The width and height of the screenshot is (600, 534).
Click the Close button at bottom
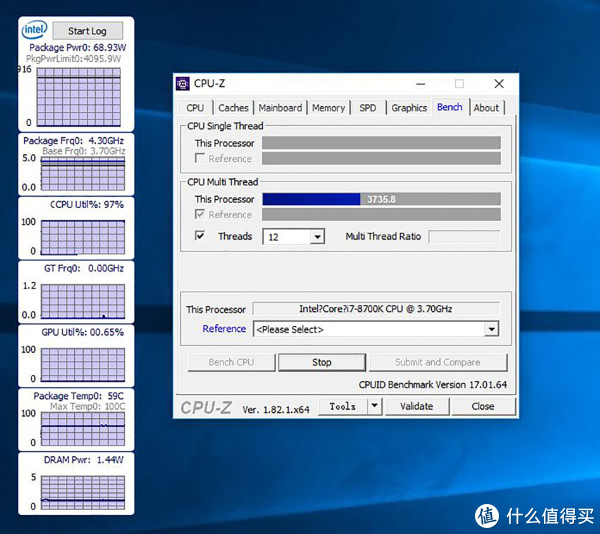pyautogui.click(x=483, y=406)
